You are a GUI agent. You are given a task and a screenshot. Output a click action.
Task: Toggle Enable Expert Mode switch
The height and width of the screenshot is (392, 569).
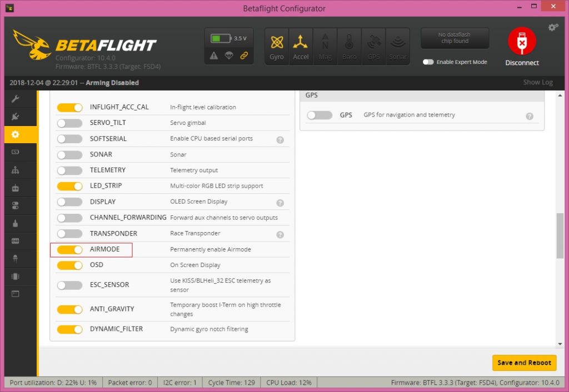point(428,62)
